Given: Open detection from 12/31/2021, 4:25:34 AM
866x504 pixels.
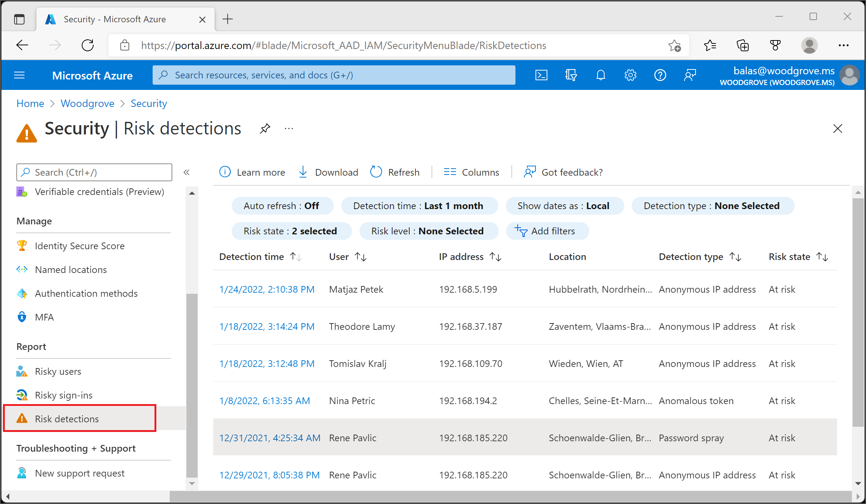Looking at the screenshot, I should 270,438.
